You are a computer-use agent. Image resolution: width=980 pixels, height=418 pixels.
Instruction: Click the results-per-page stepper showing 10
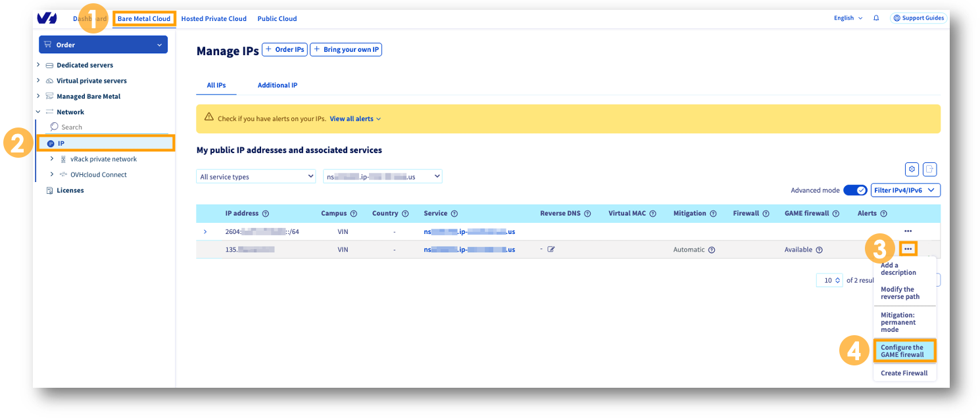coord(829,280)
